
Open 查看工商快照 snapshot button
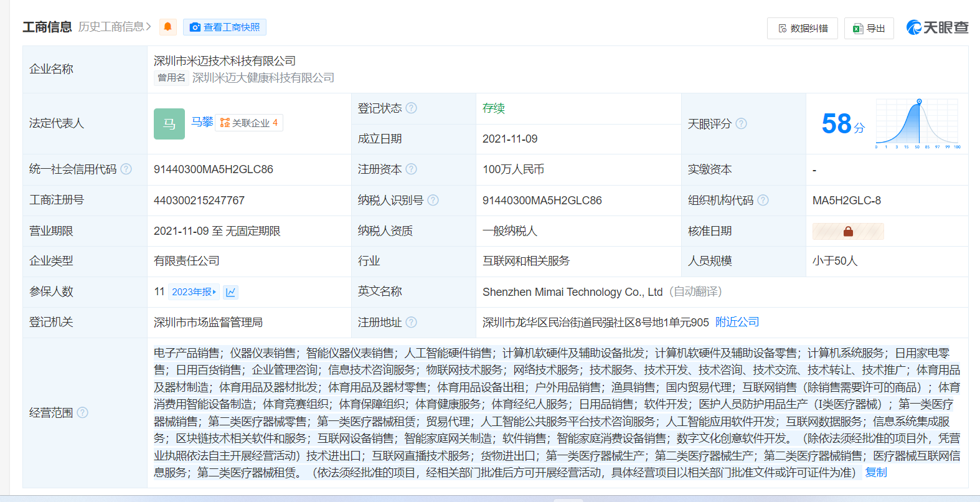pyautogui.click(x=225, y=27)
